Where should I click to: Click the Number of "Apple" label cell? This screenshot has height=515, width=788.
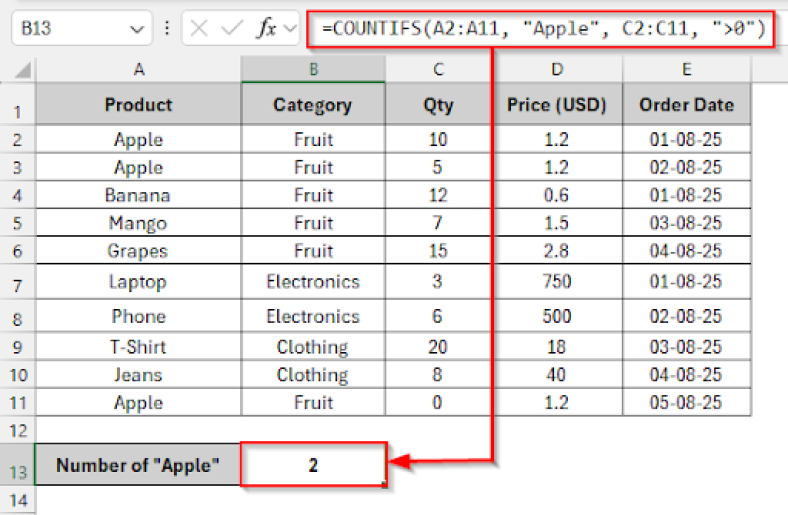click(x=138, y=465)
